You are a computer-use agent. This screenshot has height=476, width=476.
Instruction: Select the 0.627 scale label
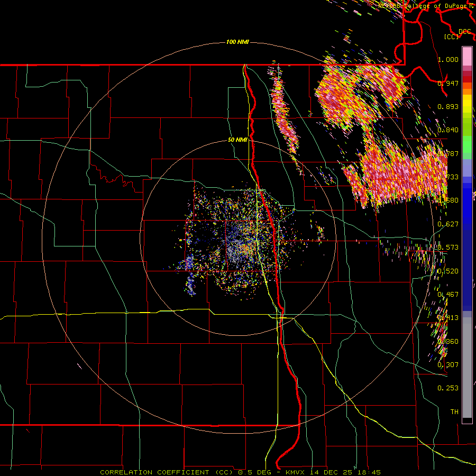pyautogui.click(x=448, y=224)
